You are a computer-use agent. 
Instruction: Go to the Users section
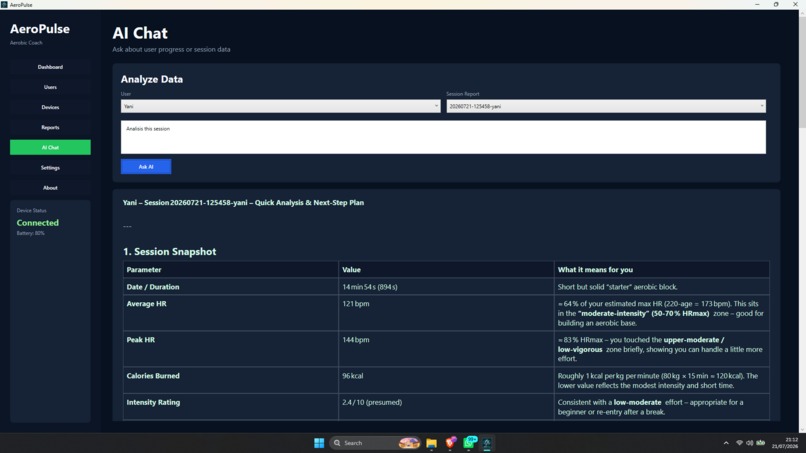pyautogui.click(x=50, y=87)
